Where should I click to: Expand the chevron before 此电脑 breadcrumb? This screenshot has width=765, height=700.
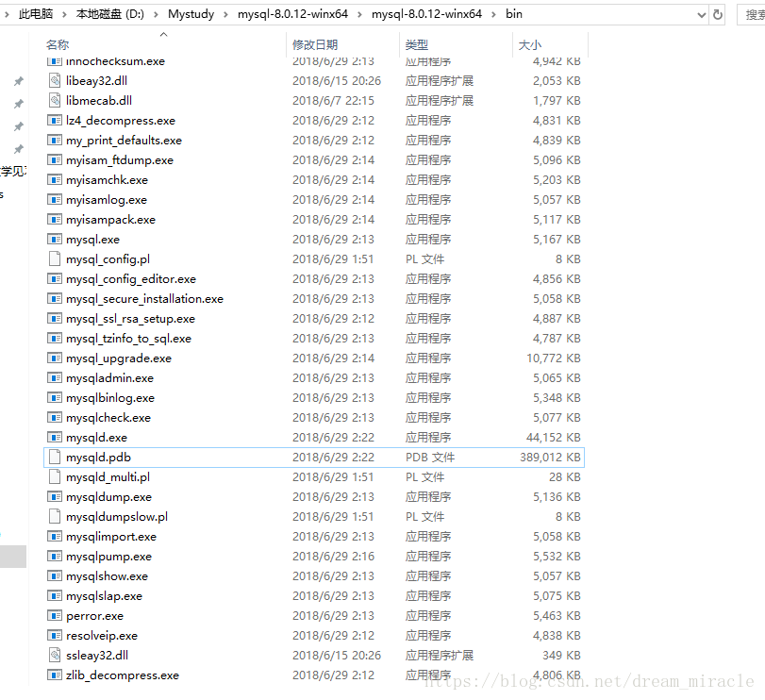(7, 15)
